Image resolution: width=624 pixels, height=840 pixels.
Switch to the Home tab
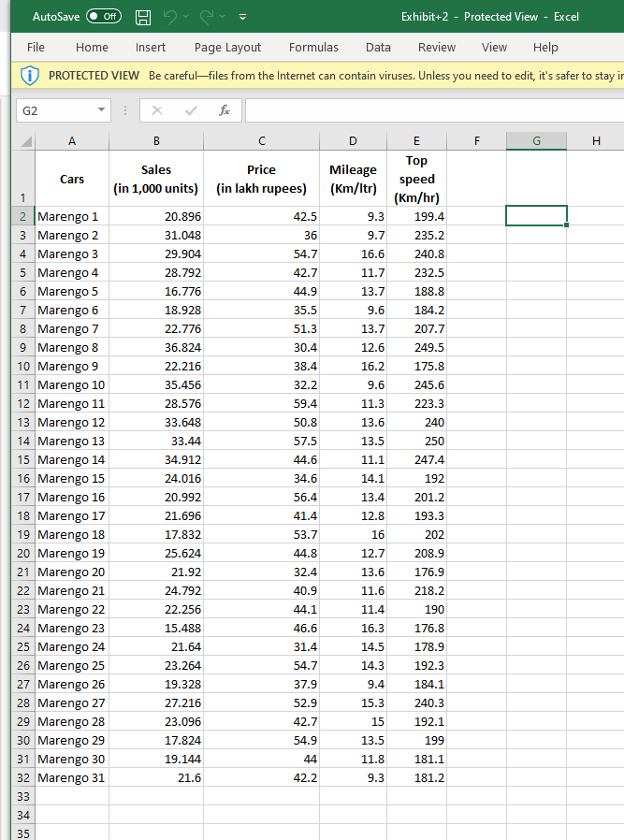(x=92, y=47)
